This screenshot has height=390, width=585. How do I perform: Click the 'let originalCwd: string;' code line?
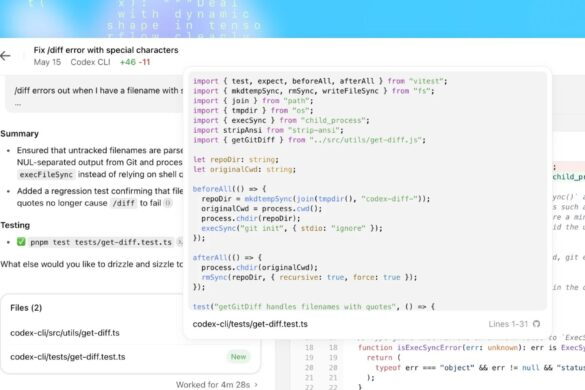pos(244,169)
